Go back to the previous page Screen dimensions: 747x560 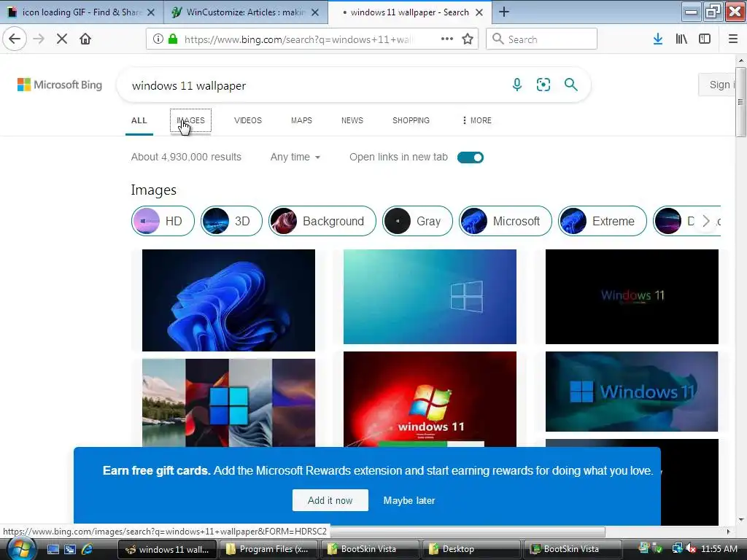(15, 39)
